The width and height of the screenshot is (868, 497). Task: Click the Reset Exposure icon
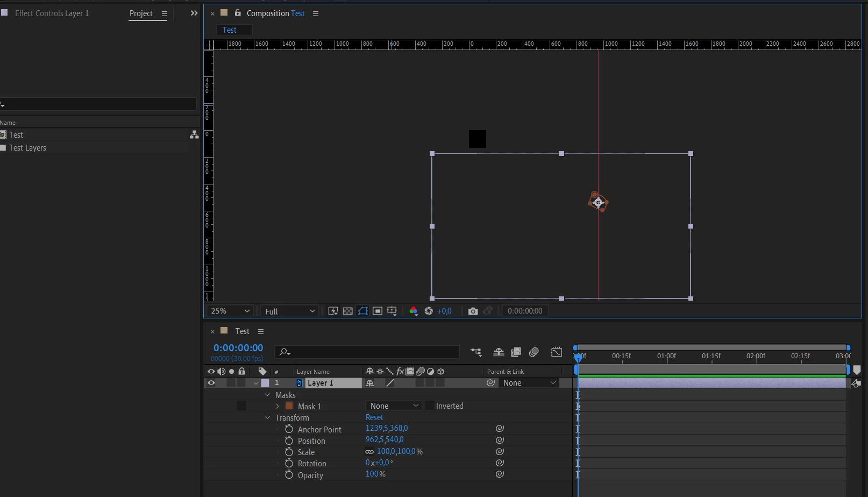point(429,311)
